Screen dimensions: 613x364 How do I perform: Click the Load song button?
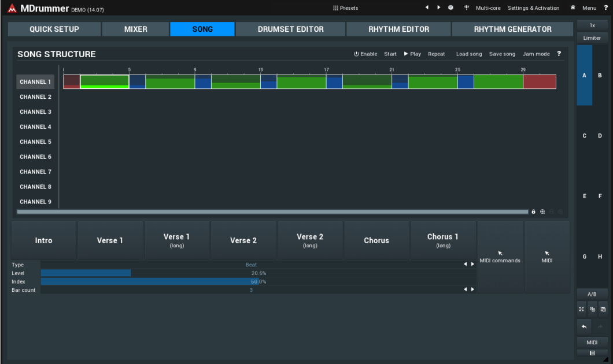point(468,54)
